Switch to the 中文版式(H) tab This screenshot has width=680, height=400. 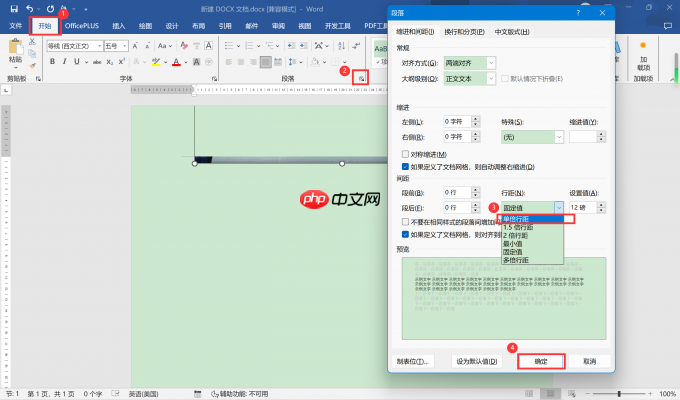[512, 32]
